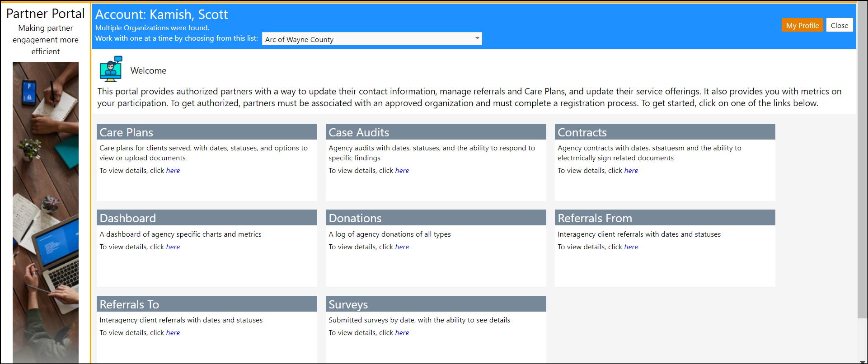The height and width of the screenshot is (364, 868).
Task: Click the Referrals From card header
Action: [665, 218]
